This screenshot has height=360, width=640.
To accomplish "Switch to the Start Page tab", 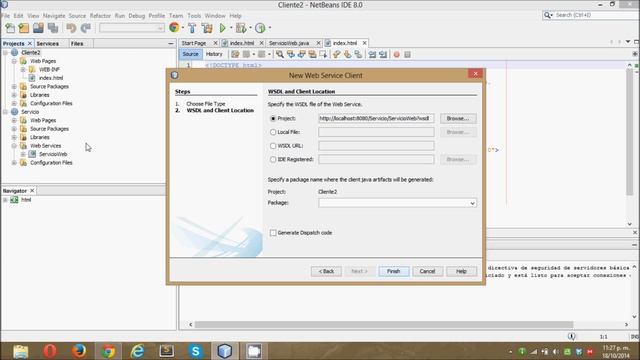I will tap(194, 43).
